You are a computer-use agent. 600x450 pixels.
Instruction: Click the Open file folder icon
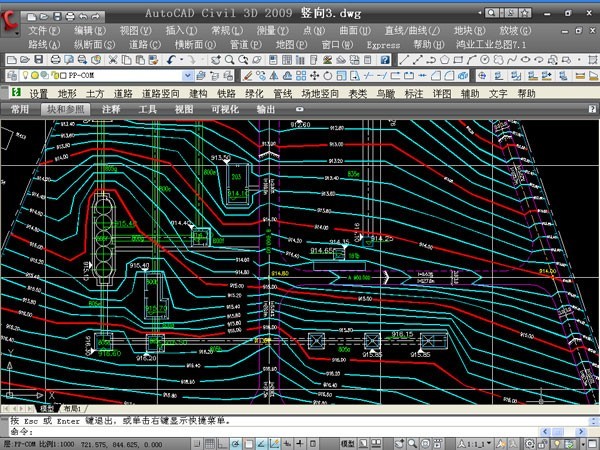tap(23, 60)
